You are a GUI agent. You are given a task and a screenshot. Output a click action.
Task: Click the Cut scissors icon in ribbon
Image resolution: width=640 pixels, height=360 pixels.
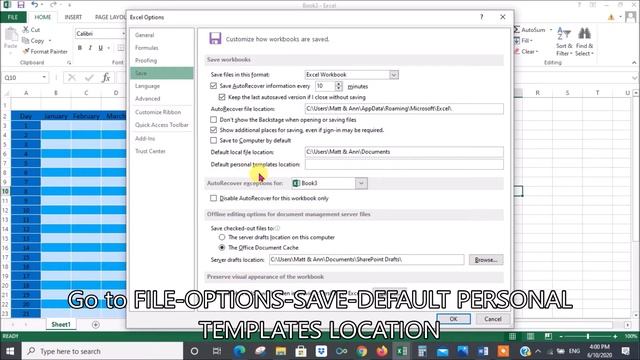pyautogui.click(x=26, y=30)
